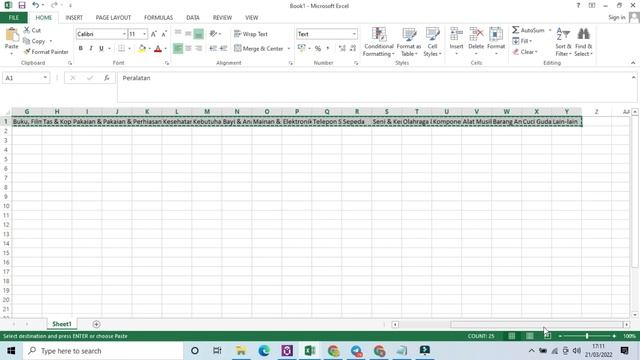Switch to the INSERT tab
640x360 pixels.
coord(74,18)
